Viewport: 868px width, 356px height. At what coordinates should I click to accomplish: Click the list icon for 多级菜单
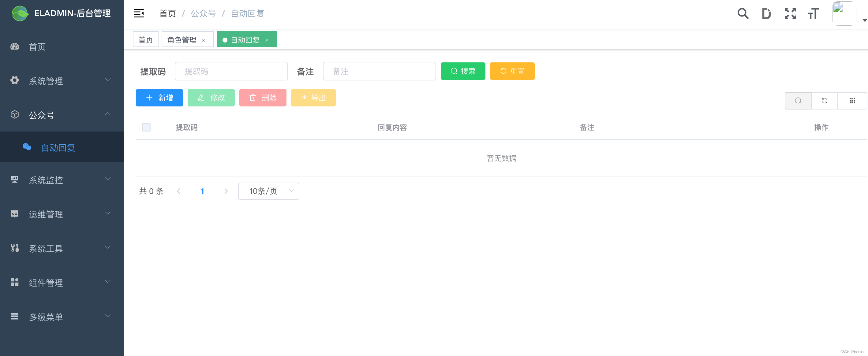tap(14, 316)
